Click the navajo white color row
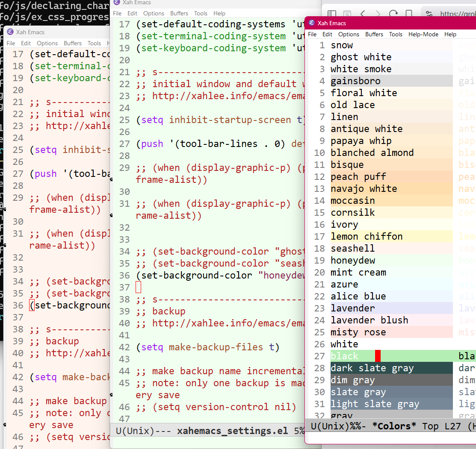The width and height of the screenshot is (476, 449). pyautogui.click(x=392, y=189)
